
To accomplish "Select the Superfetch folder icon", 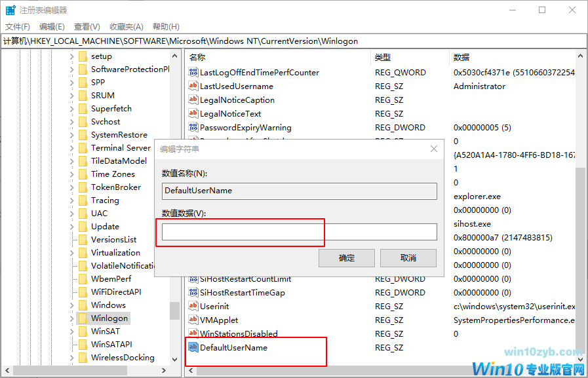I will 83,109.
